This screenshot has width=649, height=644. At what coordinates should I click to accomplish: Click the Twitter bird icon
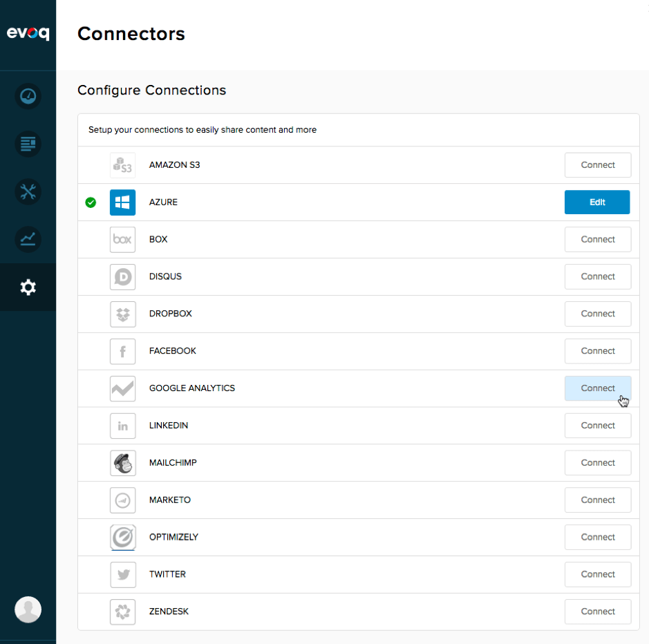point(122,575)
